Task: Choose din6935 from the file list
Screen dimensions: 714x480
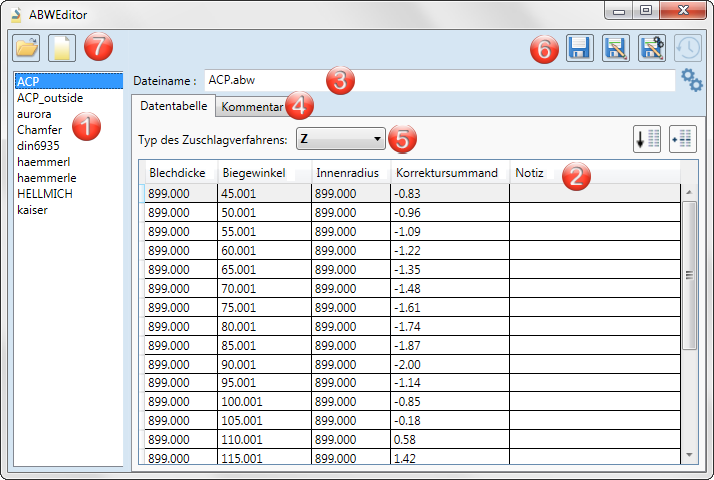Action: 39,146
